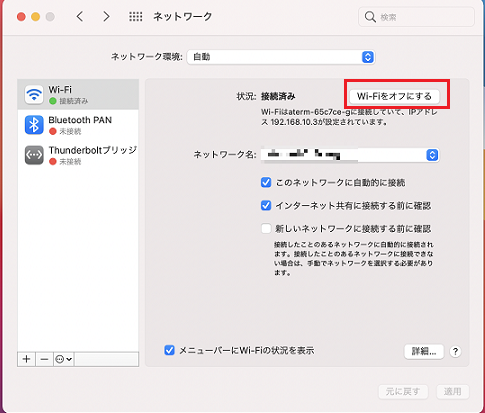Open the network name dropdown
This screenshot has height=413, width=485.
(350, 155)
